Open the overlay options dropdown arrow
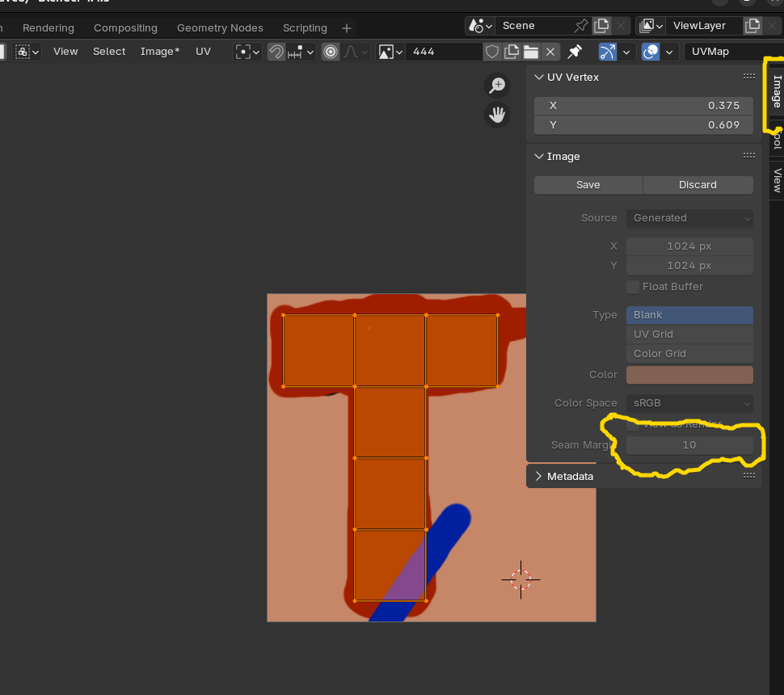Viewport: 784px width, 695px height. (669, 52)
